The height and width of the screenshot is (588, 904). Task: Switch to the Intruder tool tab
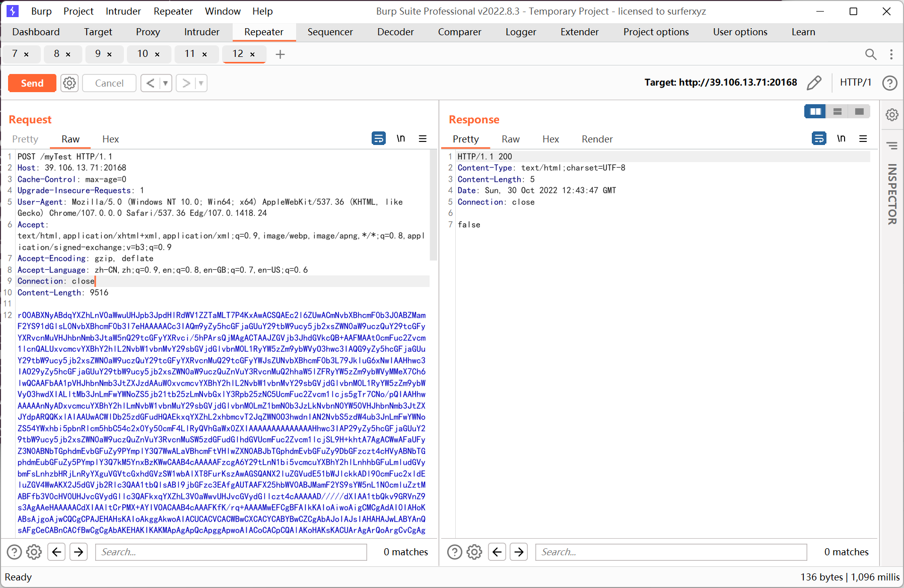(202, 32)
